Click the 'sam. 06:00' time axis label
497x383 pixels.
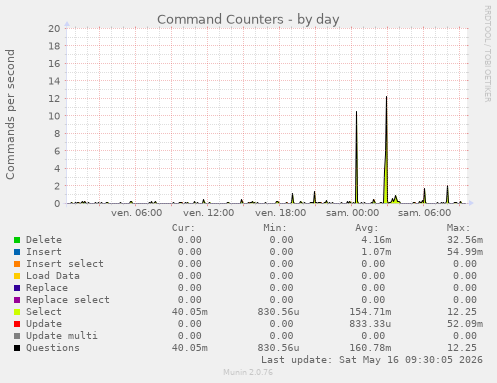[425, 213]
